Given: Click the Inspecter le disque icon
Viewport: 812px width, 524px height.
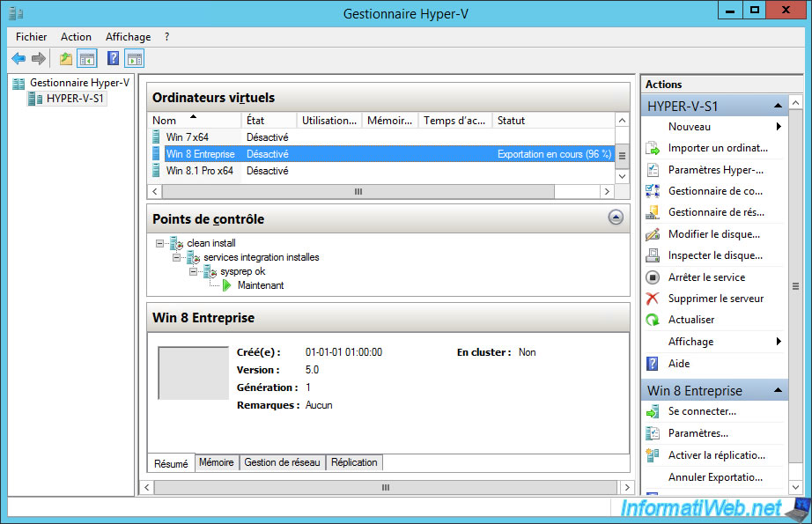Looking at the screenshot, I should click(653, 255).
